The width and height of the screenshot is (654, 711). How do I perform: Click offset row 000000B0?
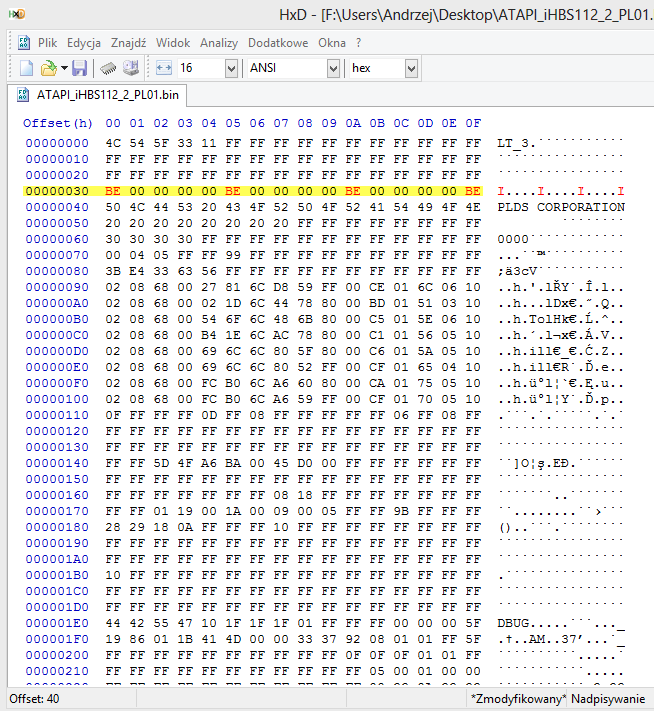[57, 319]
